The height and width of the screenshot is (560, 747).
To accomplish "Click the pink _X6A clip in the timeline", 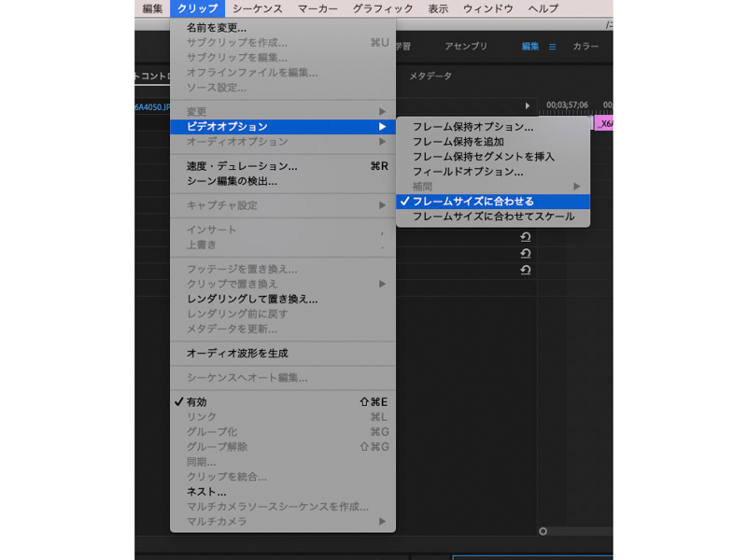I will [605, 122].
